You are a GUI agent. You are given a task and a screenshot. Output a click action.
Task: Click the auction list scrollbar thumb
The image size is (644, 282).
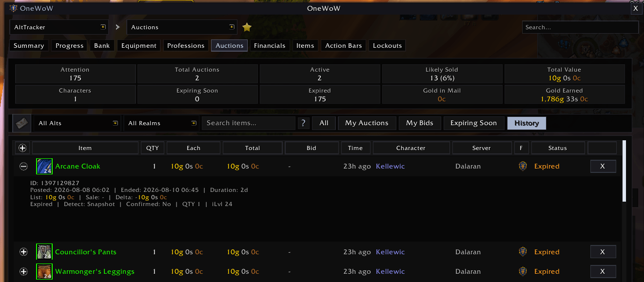point(624,171)
